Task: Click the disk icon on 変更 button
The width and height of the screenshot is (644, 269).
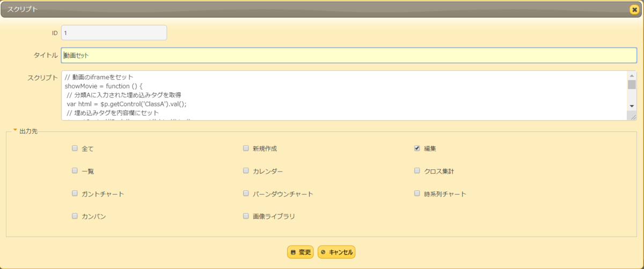Action: (293, 252)
